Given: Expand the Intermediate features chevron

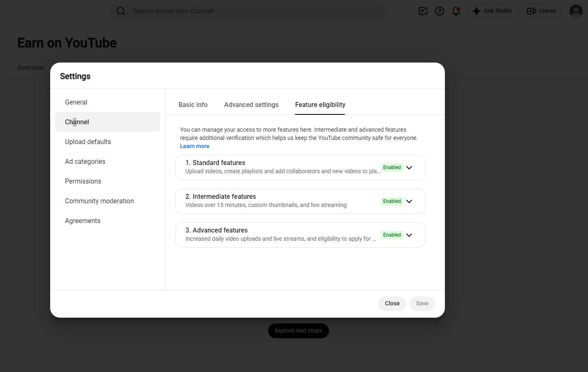Looking at the screenshot, I should pyautogui.click(x=409, y=201).
